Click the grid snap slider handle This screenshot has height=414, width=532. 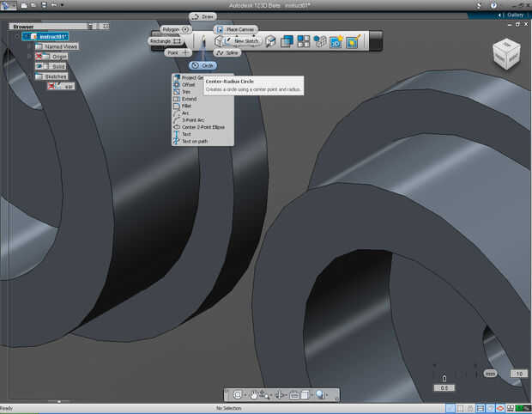(x=444, y=379)
